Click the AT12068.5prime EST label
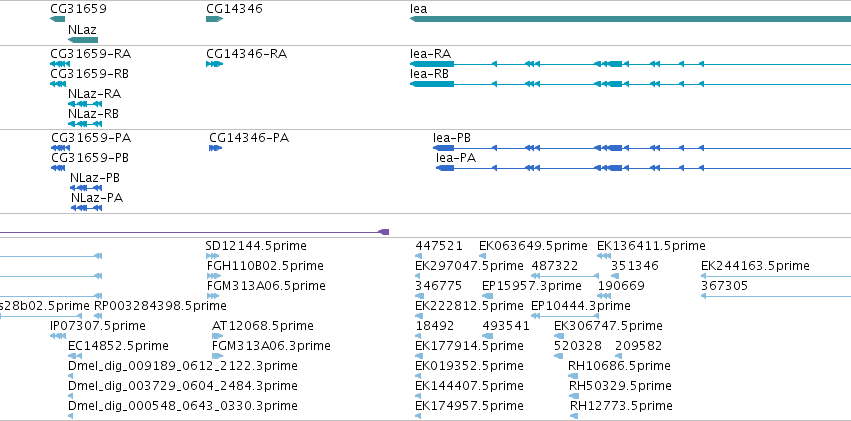The image size is (851, 421). 263,326
